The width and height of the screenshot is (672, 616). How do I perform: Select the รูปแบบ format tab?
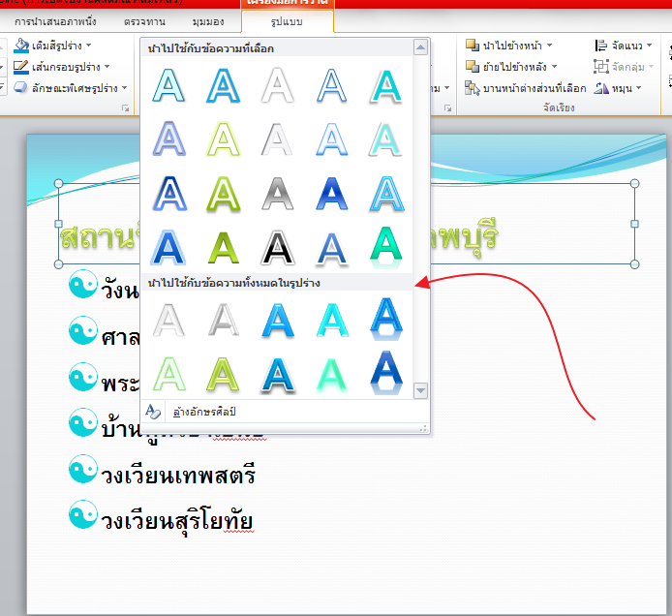tap(287, 21)
